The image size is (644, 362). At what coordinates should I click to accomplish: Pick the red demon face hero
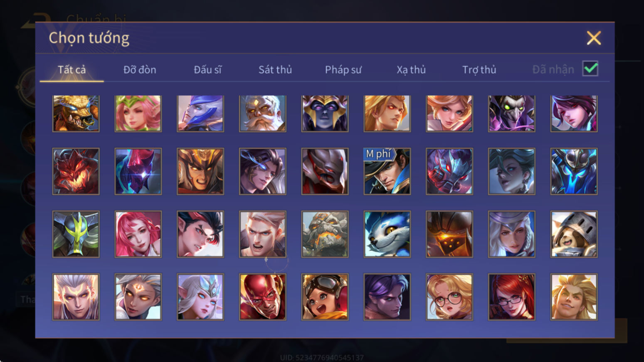pos(76,171)
